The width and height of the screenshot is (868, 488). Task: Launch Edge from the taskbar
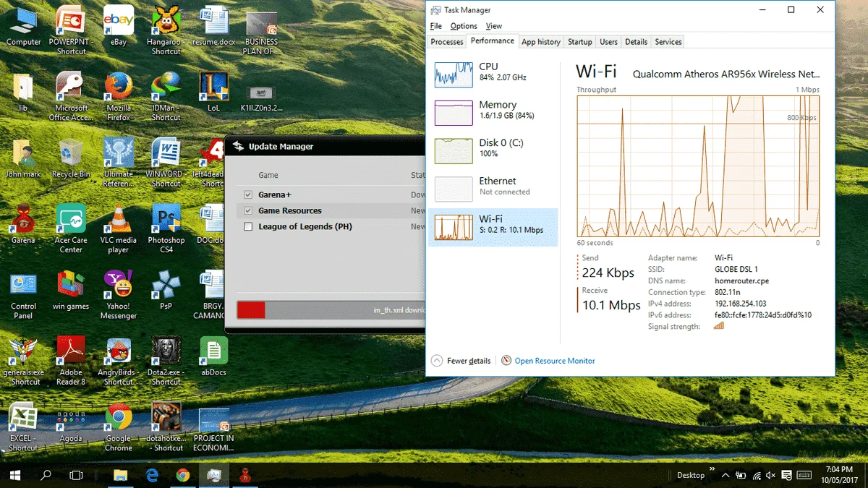(152, 475)
